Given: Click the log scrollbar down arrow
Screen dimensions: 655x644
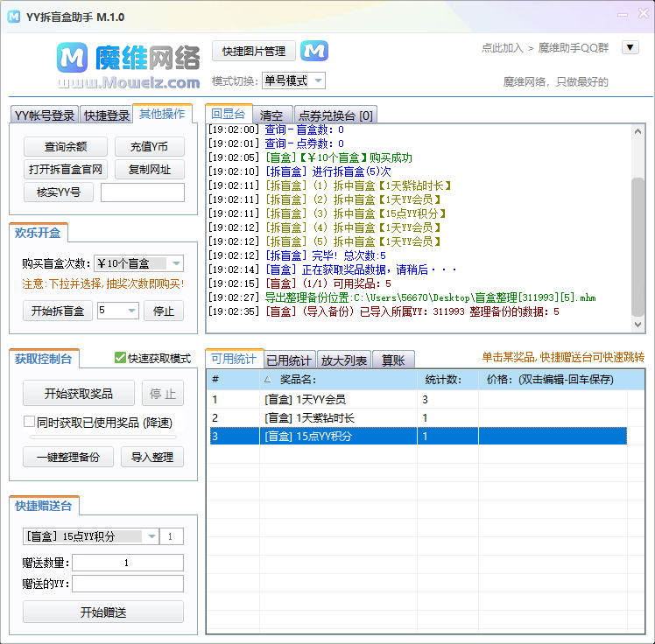Looking at the screenshot, I should point(637,325).
